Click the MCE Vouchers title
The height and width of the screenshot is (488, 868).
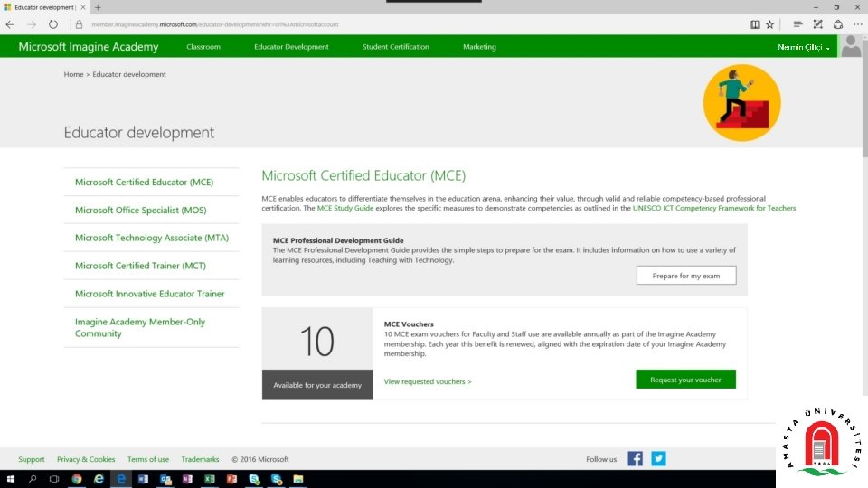(409, 324)
